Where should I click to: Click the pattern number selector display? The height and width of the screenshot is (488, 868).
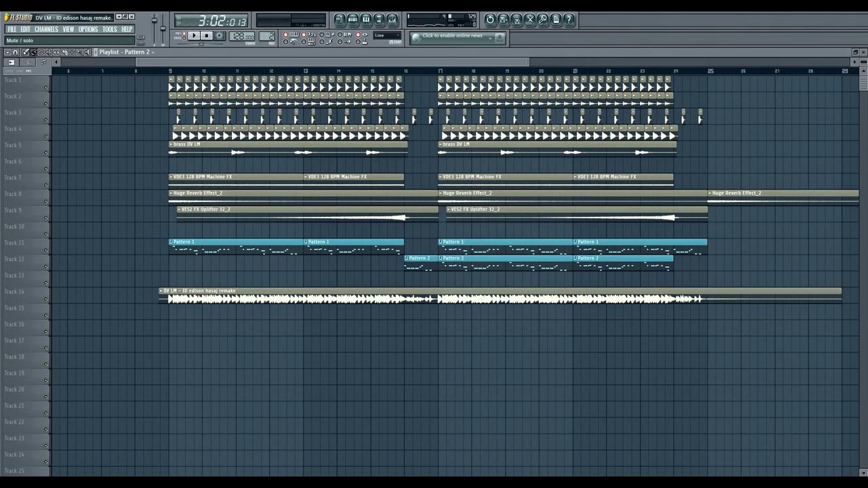click(267, 36)
